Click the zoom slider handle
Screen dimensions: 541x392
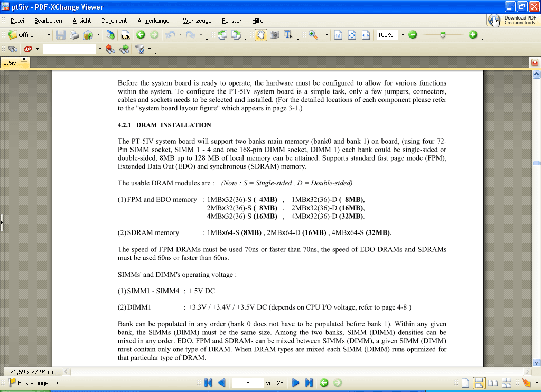[x=443, y=35]
